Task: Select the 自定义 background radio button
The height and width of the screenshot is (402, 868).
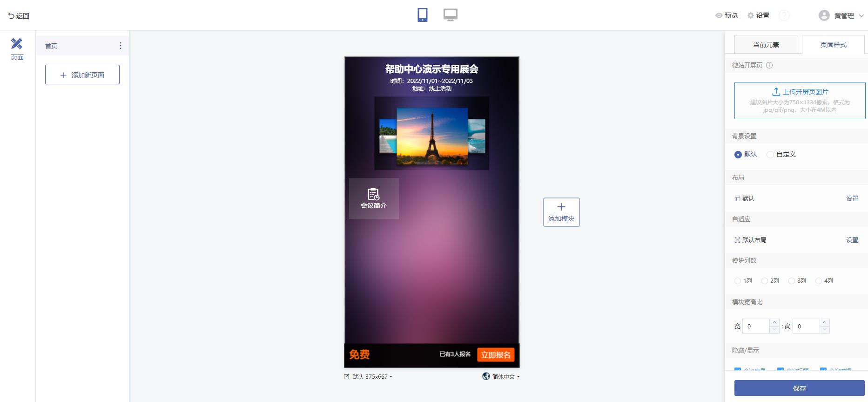Action: (770, 154)
